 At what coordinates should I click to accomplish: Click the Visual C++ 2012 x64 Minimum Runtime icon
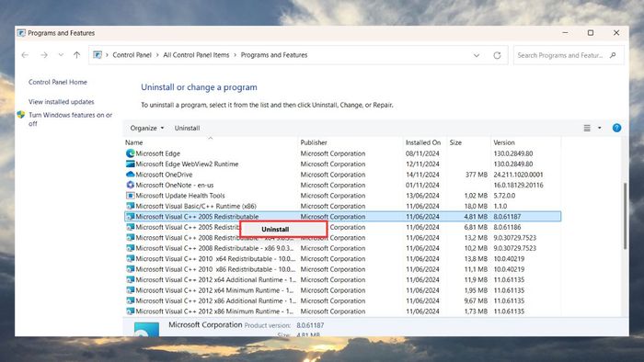point(131,290)
